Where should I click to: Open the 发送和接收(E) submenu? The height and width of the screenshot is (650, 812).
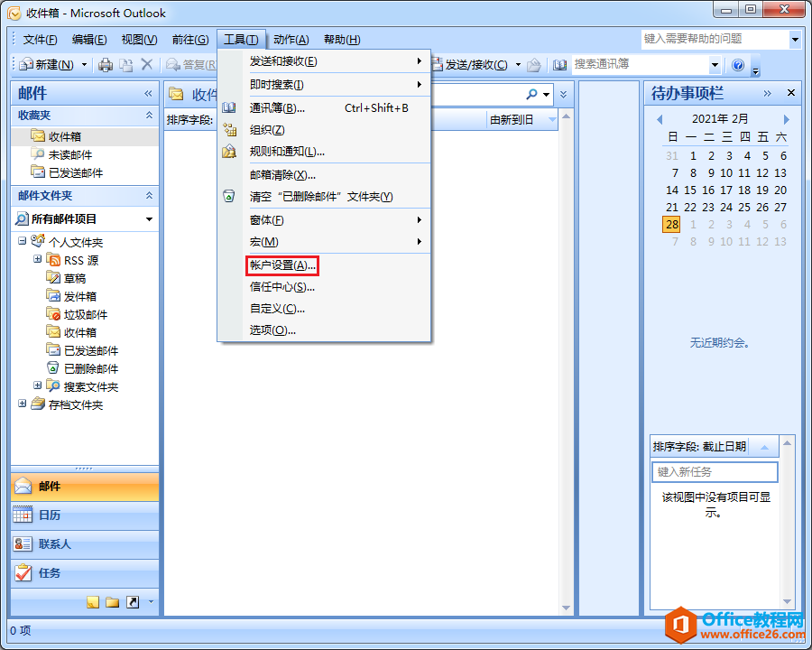coord(324,61)
